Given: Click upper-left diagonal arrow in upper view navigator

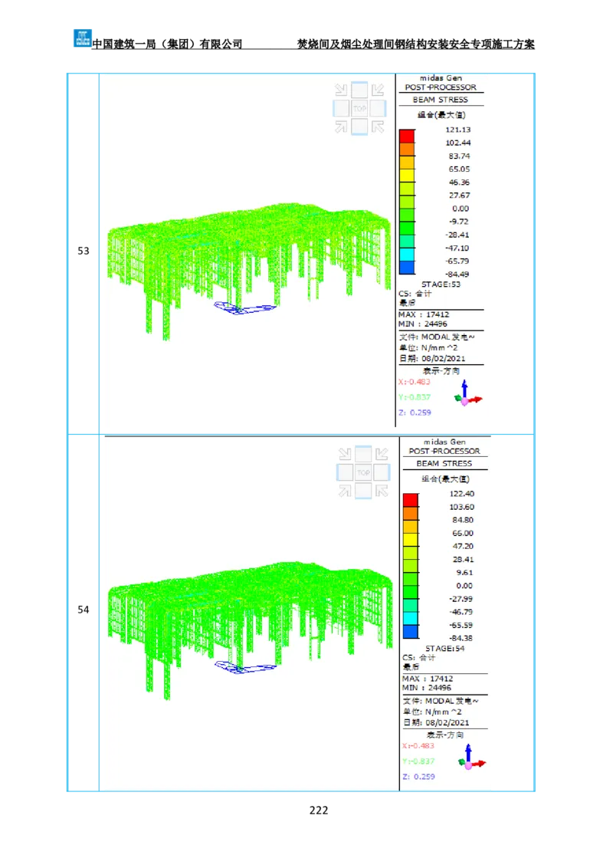Looking at the screenshot, I should pyautogui.click(x=341, y=90).
